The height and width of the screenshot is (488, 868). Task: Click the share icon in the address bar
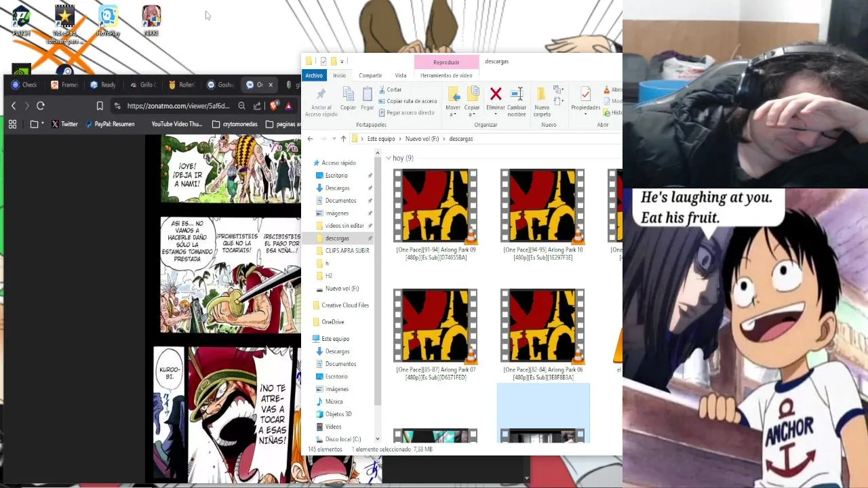tap(257, 106)
